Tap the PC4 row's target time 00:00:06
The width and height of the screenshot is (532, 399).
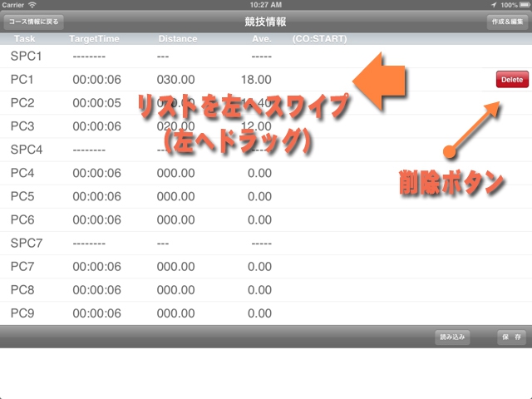tap(96, 173)
